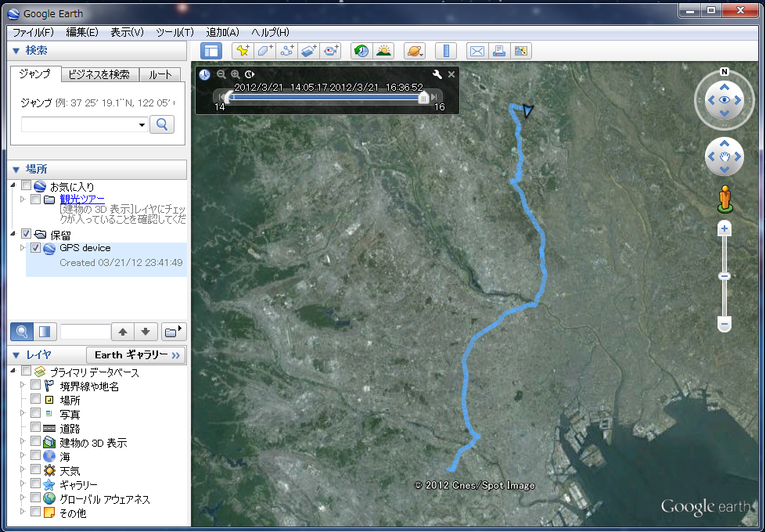Expand the ギャラリー layer node
766x532 pixels.
(23, 483)
